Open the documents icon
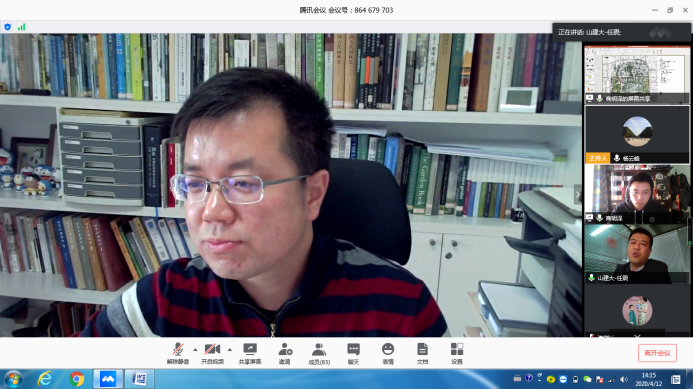The image size is (693, 389). (x=422, y=349)
